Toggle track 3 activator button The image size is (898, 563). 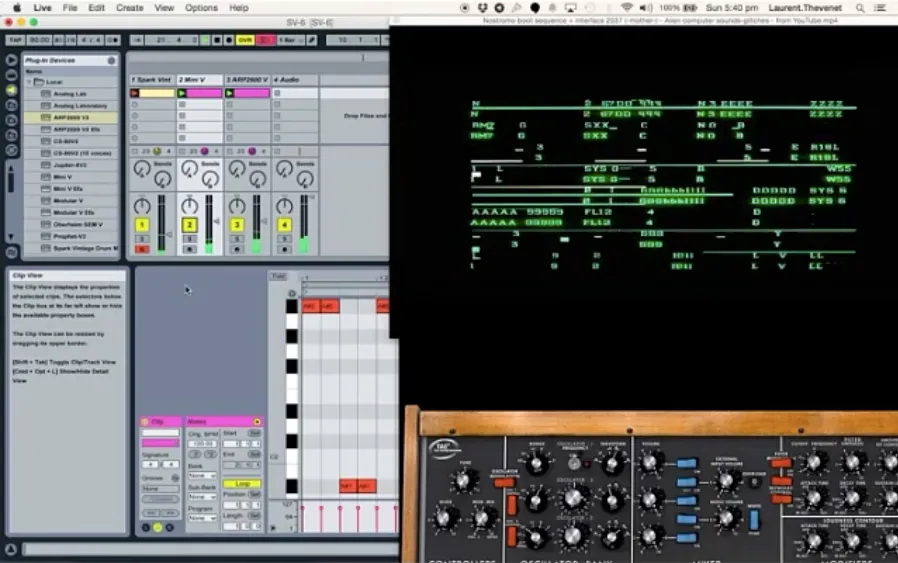(x=237, y=225)
